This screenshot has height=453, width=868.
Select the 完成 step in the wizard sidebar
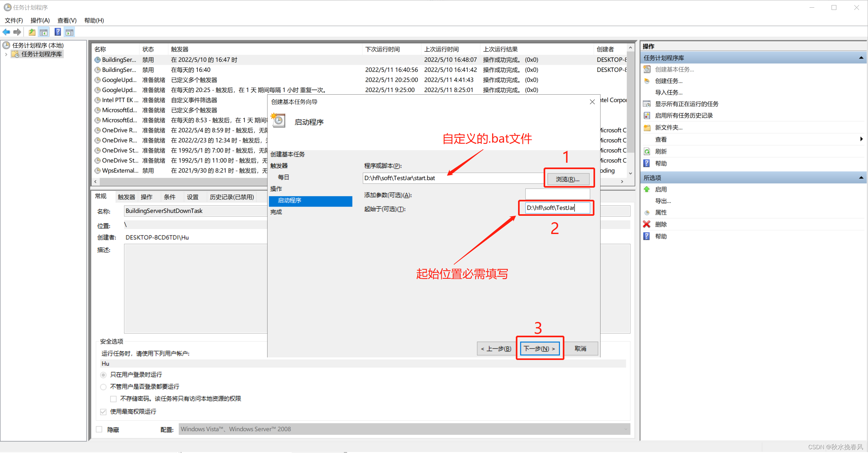276,212
